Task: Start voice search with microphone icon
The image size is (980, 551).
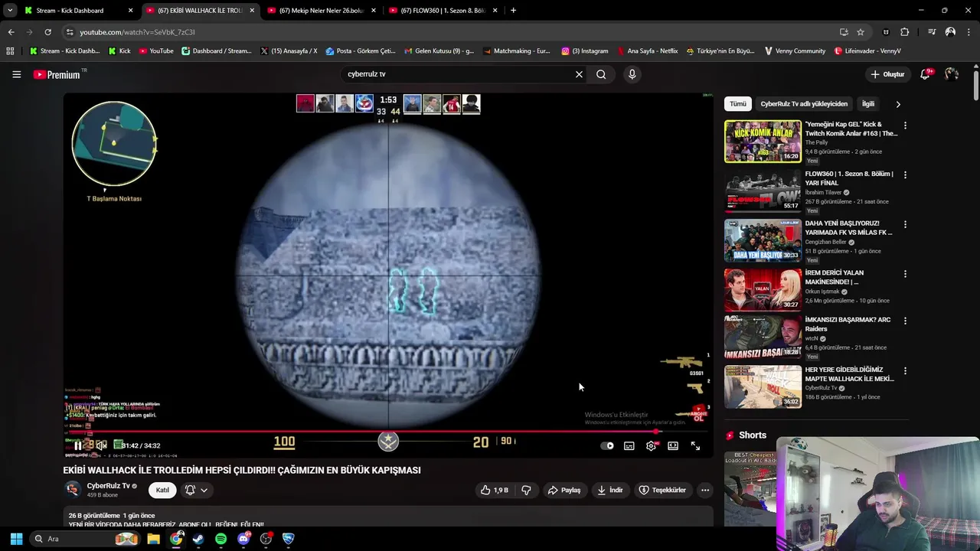Action: 632,74
